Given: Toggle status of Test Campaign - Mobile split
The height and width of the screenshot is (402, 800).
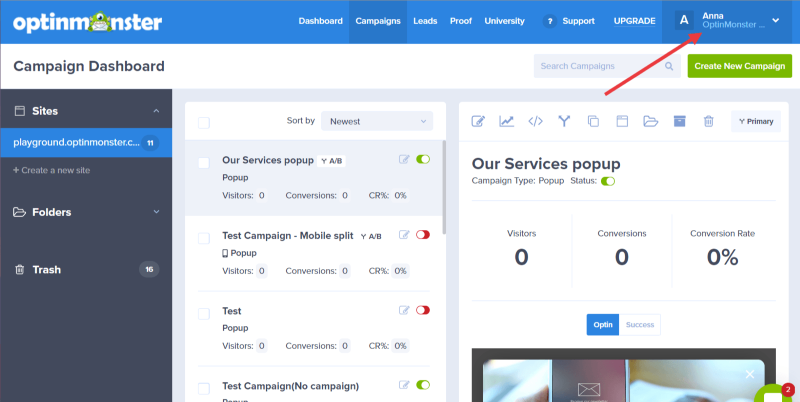Looking at the screenshot, I should coord(422,235).
